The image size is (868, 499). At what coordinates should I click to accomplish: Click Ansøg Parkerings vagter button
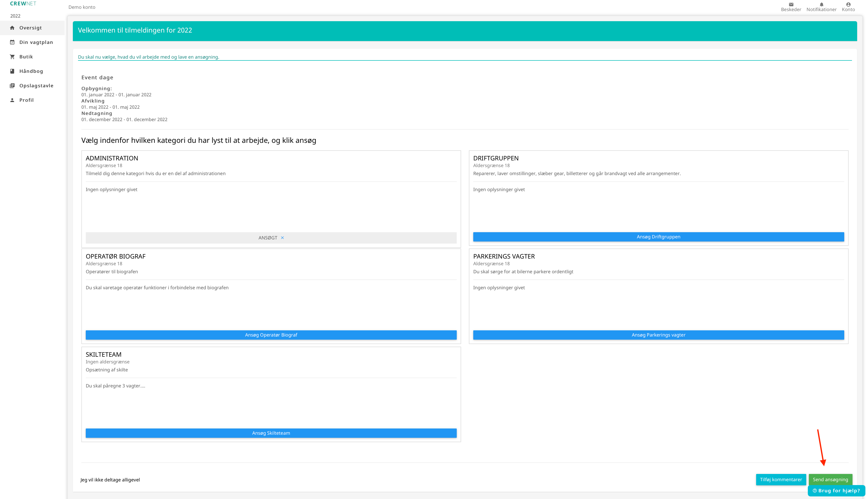(658, 335)
